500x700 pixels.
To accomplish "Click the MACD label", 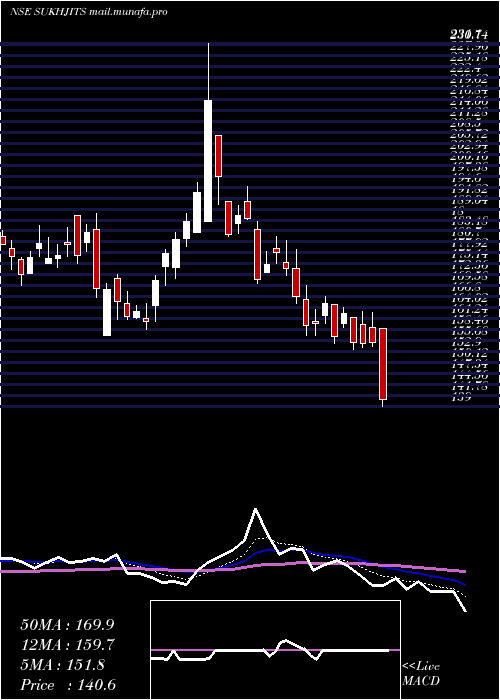I will 420,681.
